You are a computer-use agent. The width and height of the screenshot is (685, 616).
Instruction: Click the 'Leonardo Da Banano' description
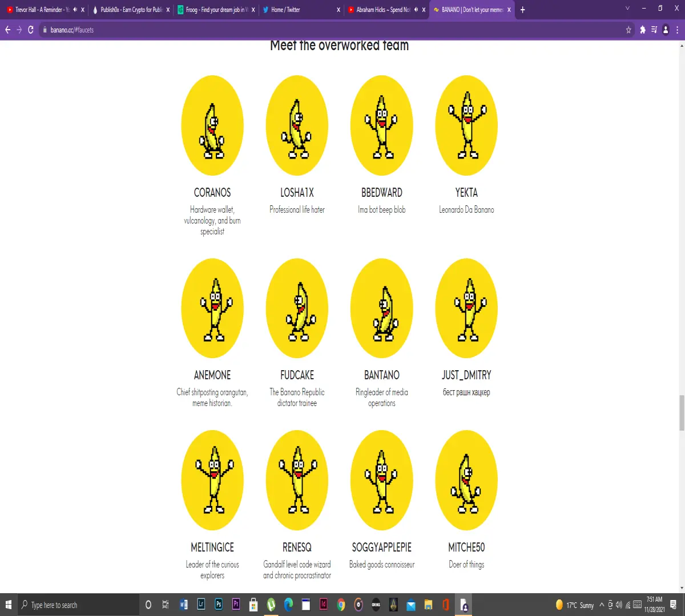point(466,210)
